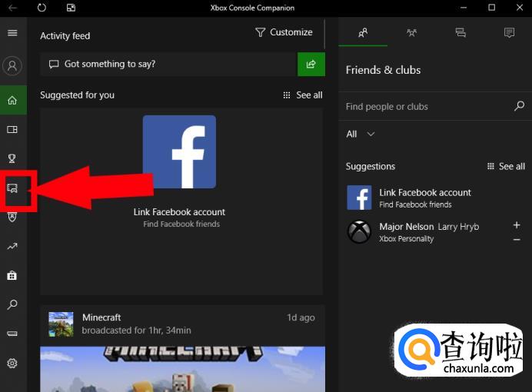Switch to compact view icon in title bar
The image size is (532, 392).
coord(71,8)
